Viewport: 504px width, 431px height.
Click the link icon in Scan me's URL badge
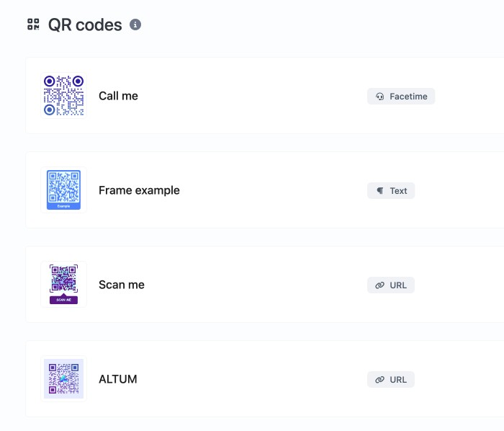(380, 285)
